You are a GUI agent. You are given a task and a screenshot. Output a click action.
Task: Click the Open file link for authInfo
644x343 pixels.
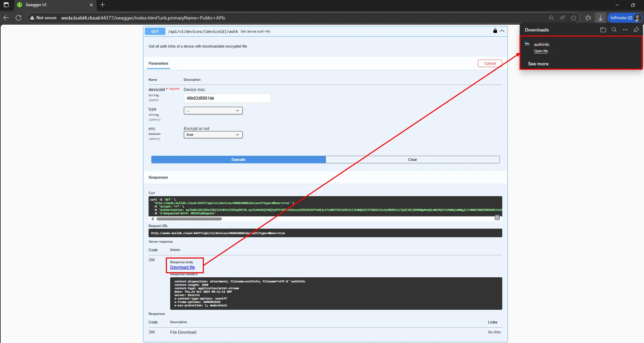(x=541, y=51)
